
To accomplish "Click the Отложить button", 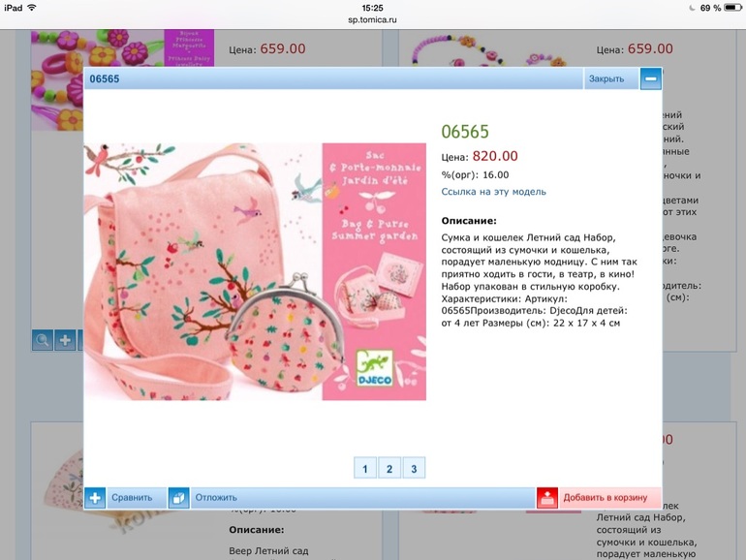I will (x=216, y=498).
